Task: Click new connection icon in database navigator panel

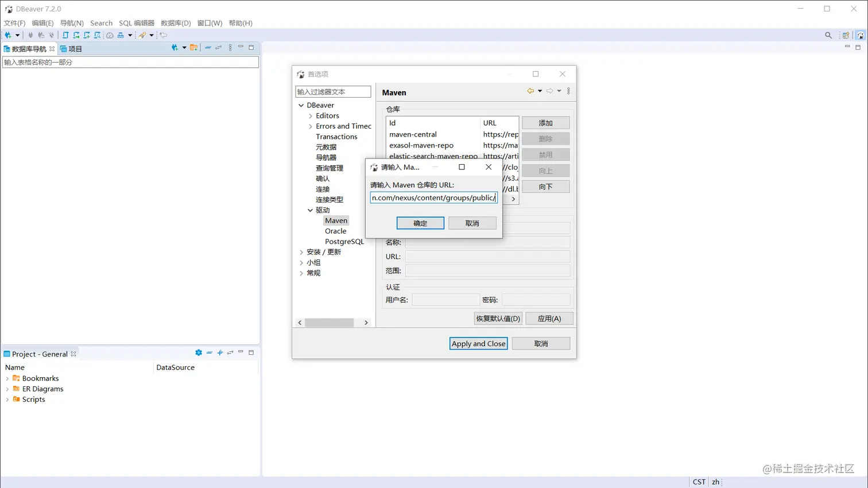Action: coord(175,48)
